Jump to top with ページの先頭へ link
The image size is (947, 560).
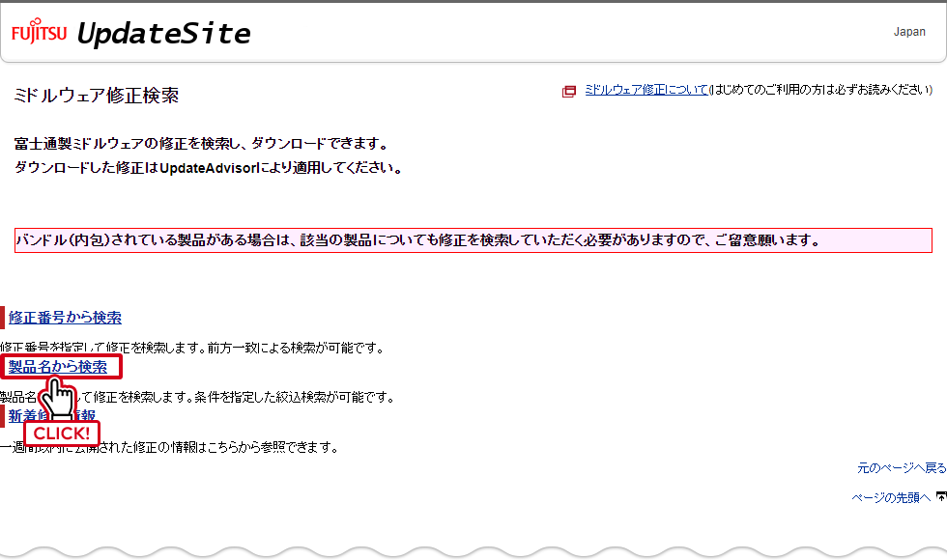(x=891, y=497)
